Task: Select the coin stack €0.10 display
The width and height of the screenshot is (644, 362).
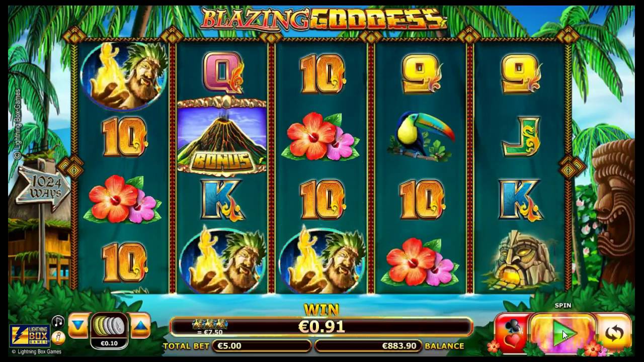Action: (x=109, y=330)
